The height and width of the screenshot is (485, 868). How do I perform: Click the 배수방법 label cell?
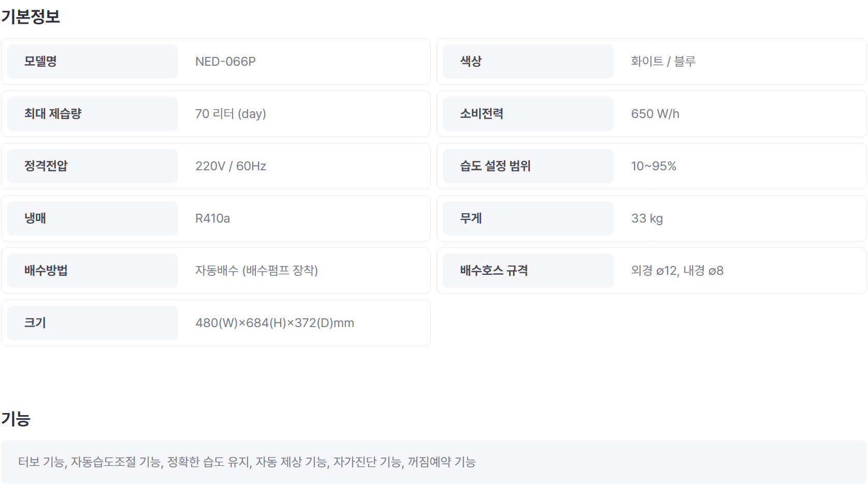[93, 271]
